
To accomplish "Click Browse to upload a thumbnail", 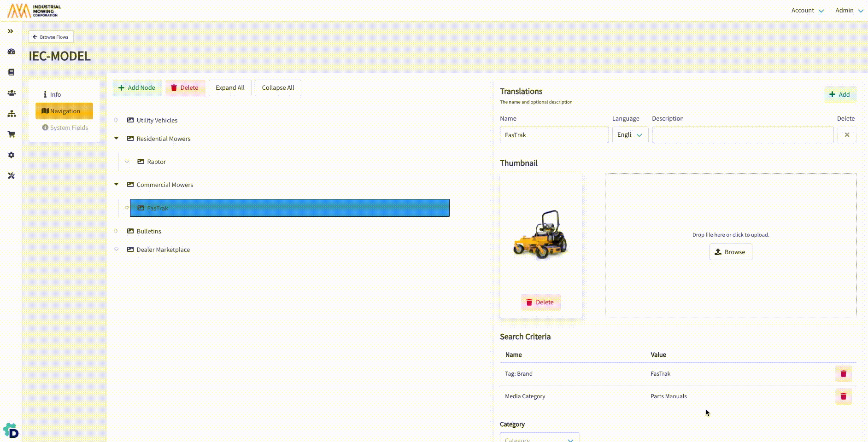I will pos(730,252).
